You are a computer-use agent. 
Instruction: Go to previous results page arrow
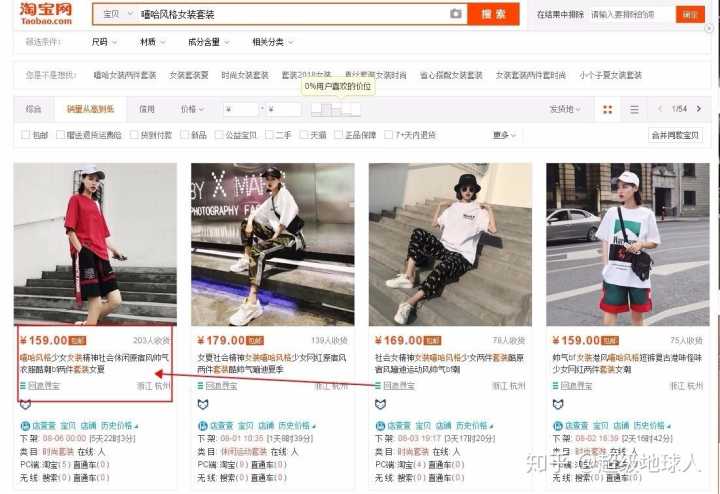coord(658,109)
